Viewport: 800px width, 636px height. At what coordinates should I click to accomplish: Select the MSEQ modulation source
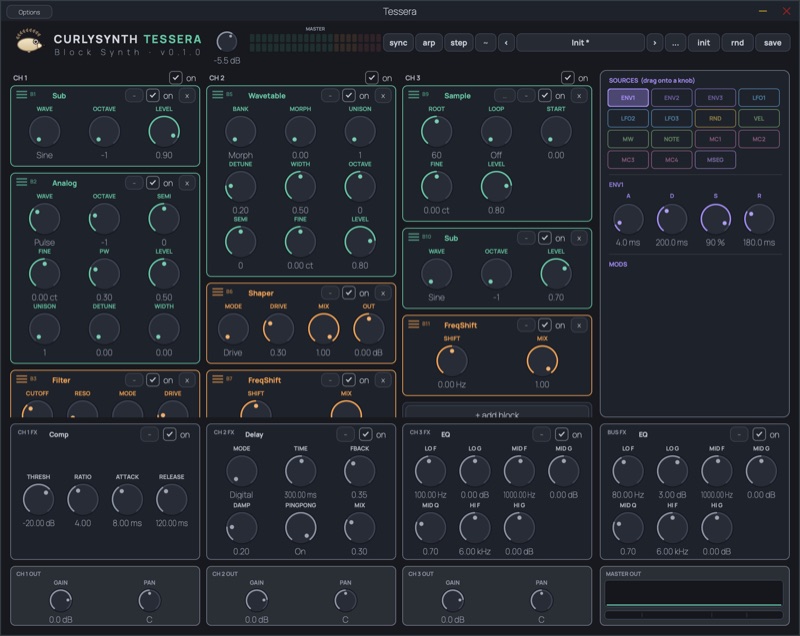(715, 160)
